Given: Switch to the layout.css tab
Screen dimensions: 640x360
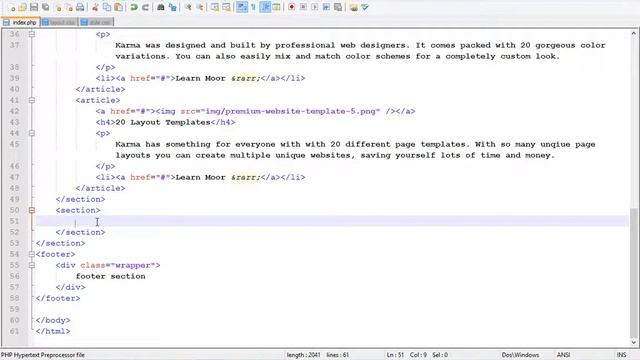Looking at the screenshot, I should coord(59,22).
